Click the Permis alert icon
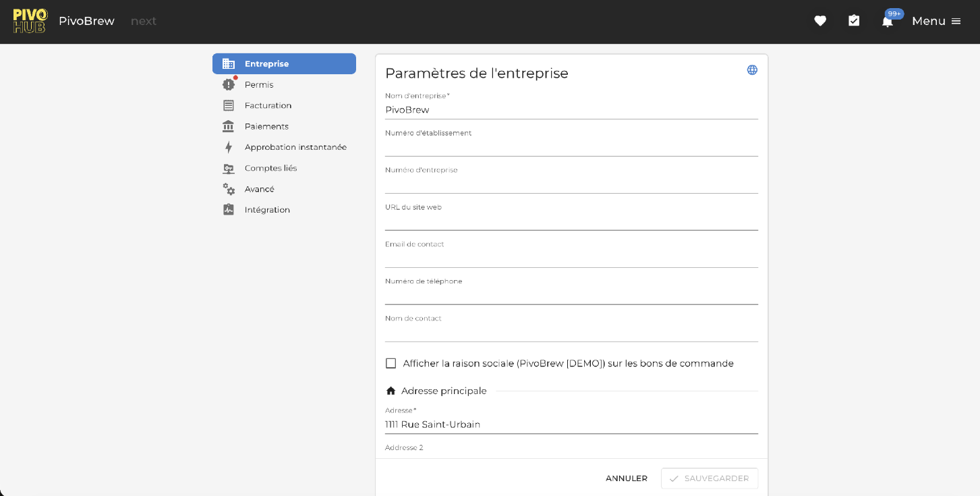This screenshot has height=496, width=980. click(x=229, y=84)
